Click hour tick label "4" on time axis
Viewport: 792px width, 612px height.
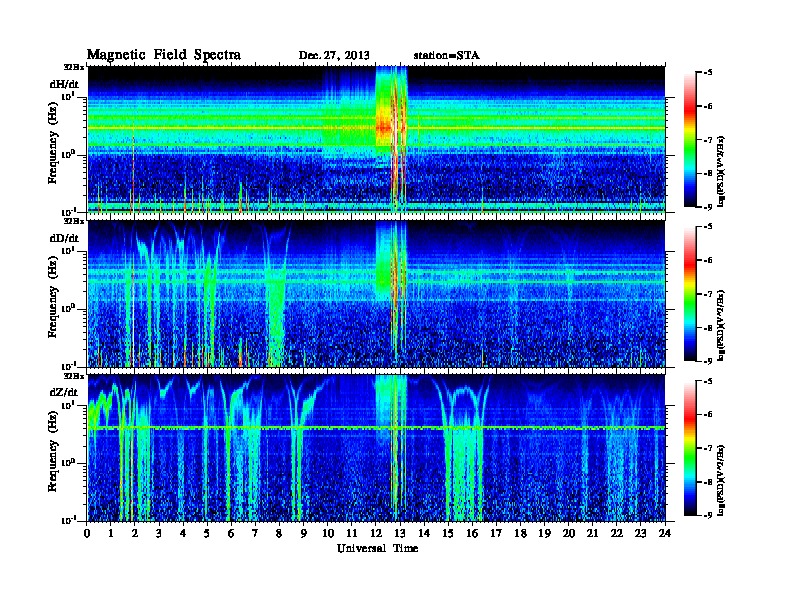coord(183,533)
